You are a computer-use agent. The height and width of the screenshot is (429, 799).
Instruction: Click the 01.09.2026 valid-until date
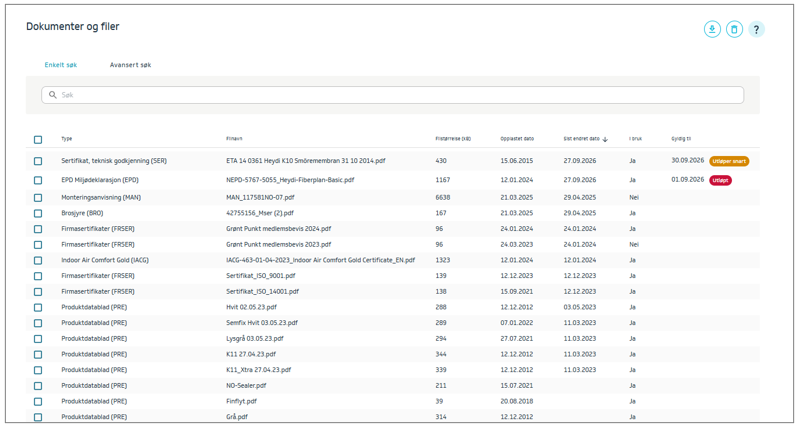(x=687, y=179)
